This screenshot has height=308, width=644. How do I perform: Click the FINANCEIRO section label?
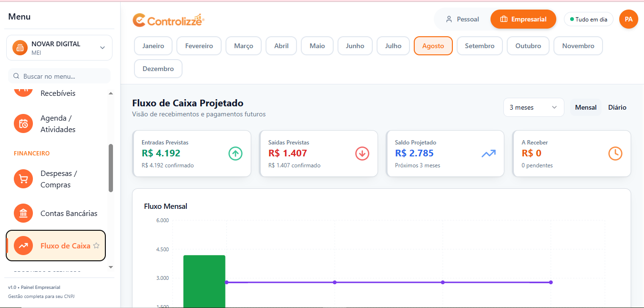[x=31, y=154]
